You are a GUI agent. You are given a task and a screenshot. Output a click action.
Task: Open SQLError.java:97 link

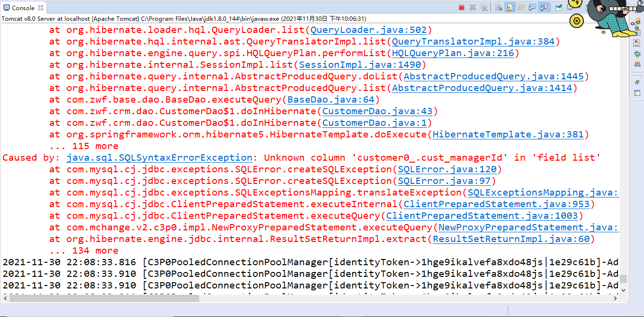click(444, 181)
